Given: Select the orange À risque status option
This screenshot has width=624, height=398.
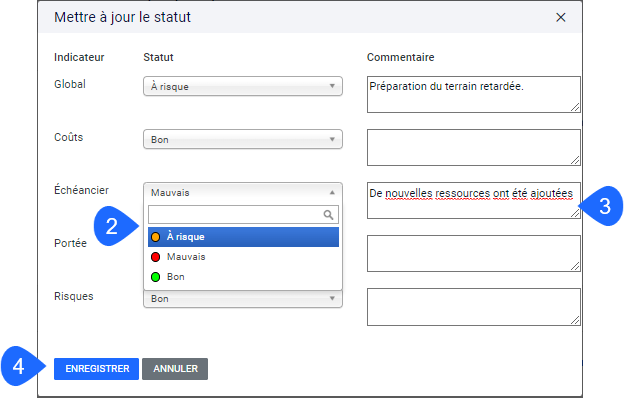Looking at the screenshot, I should 243,237.
